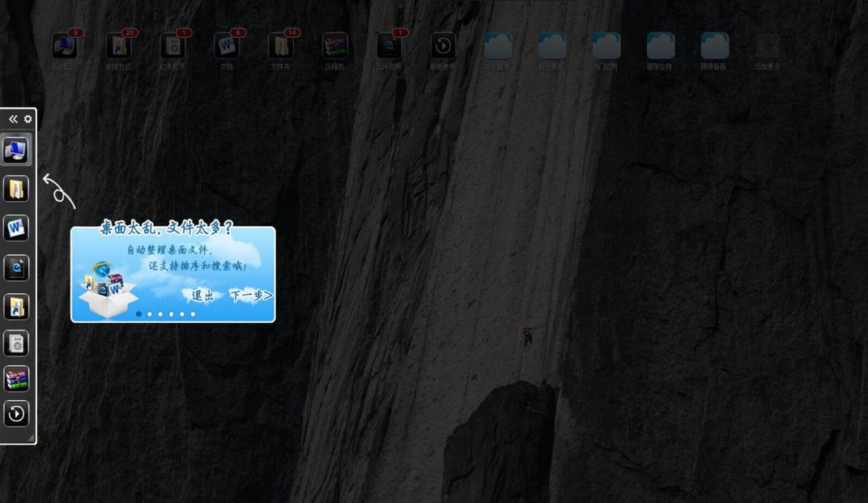Image resolution: width=868 pixels, height=503 pixels.
Task: Collapse the sidebar with the double-arrow icon
Action: pos(12,119)
